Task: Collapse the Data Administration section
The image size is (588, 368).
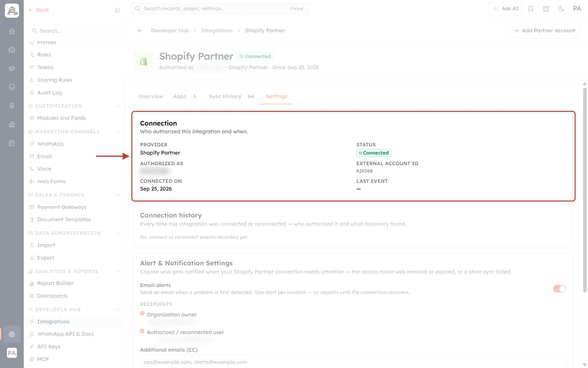Action: coord(118,233)
